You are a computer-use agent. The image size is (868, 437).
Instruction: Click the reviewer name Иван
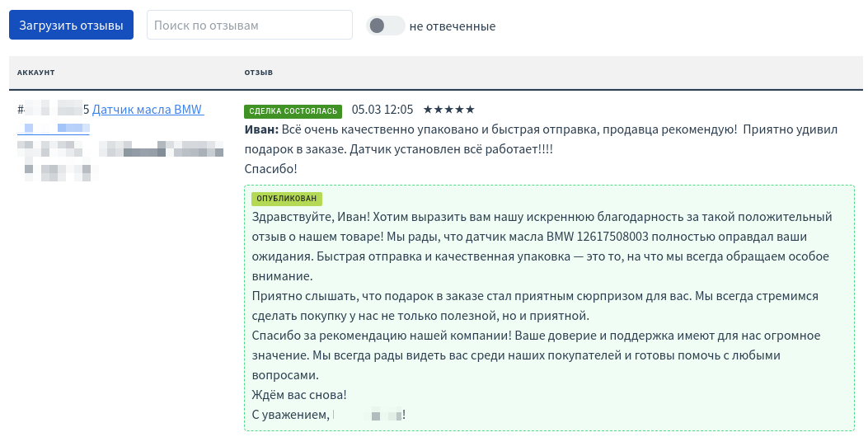tap(261, 129)
